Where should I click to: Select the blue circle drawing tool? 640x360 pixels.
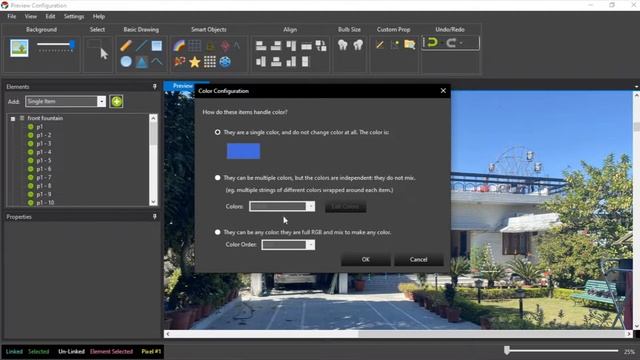pos(126,62)
